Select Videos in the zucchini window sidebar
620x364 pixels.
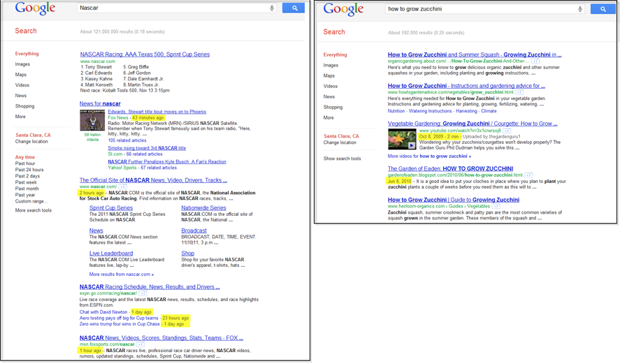pyautogui.click(x=331, y=86)
